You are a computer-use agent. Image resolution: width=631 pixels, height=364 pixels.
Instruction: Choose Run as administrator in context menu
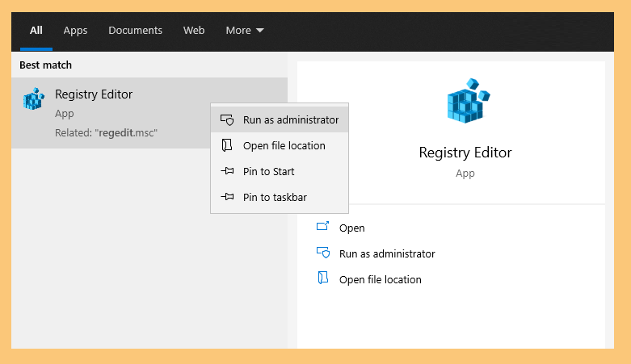point(280,120)
